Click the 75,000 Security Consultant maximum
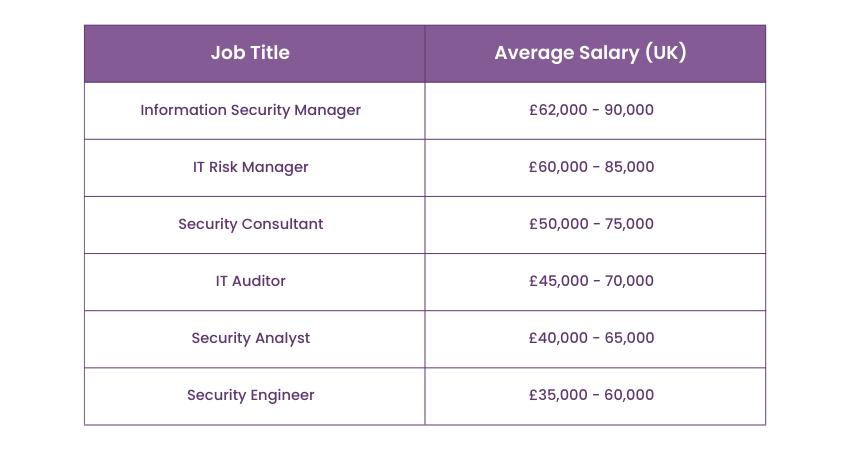This screenshot has height=450, width=850. [629, 224]
